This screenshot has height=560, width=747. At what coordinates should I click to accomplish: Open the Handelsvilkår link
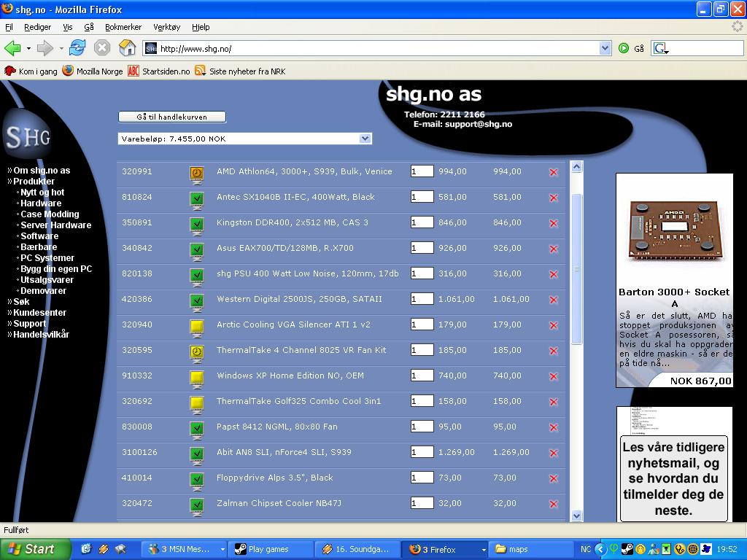tap(41, 335)
